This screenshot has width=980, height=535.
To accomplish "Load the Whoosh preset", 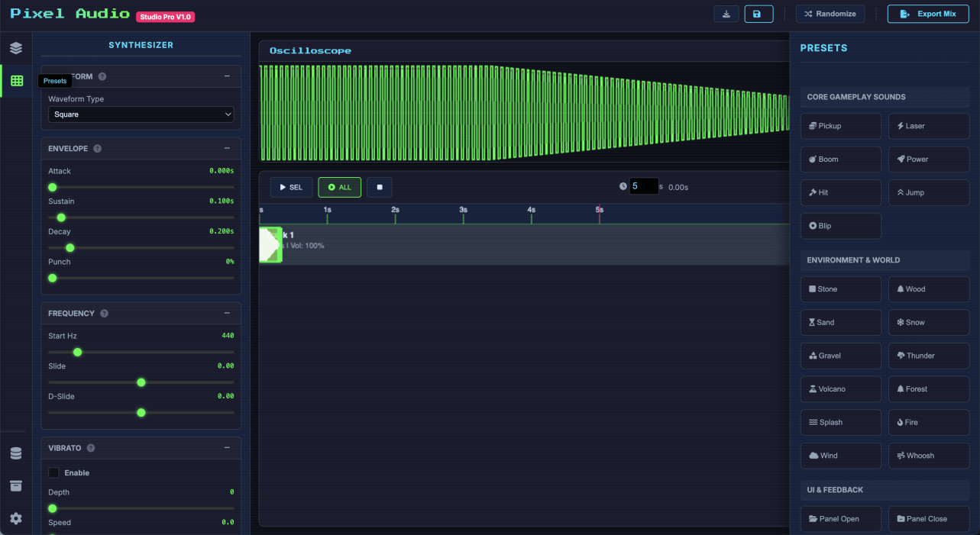I will pos(929,456).
